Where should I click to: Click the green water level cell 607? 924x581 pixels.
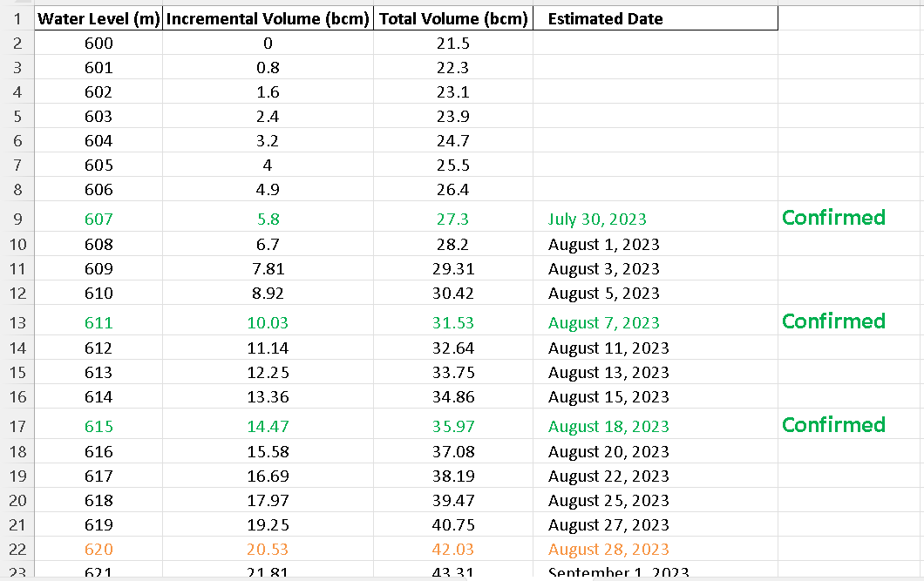(x=99, y=219)
